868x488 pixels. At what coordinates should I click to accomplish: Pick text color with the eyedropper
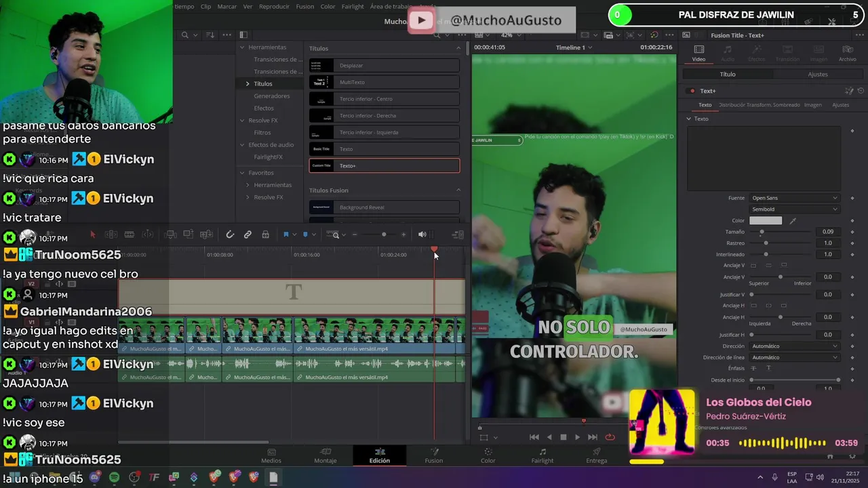[793, 220]
